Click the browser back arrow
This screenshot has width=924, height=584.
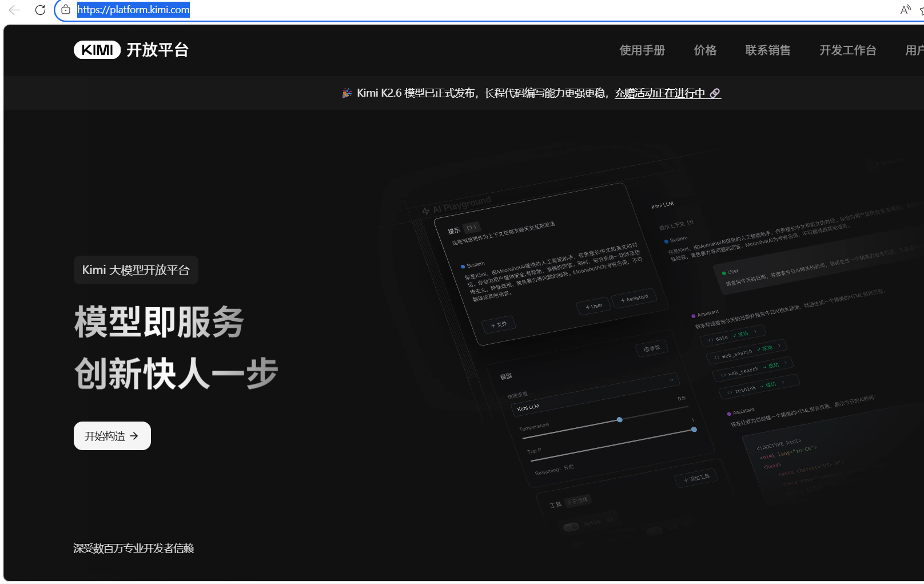pyautogui.click(x=15, y=10)
